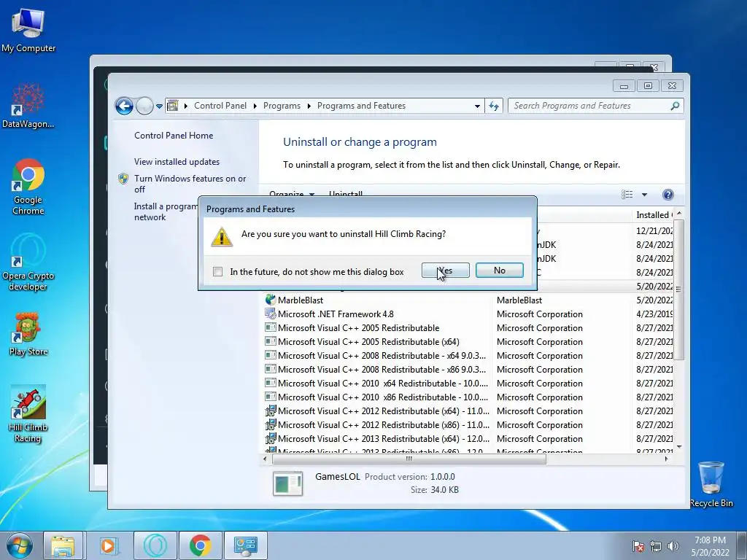The width and height of the screenshot is (747, 560).
Task: Click horizontal scrollbar right arrow
Action: point(666,459)
